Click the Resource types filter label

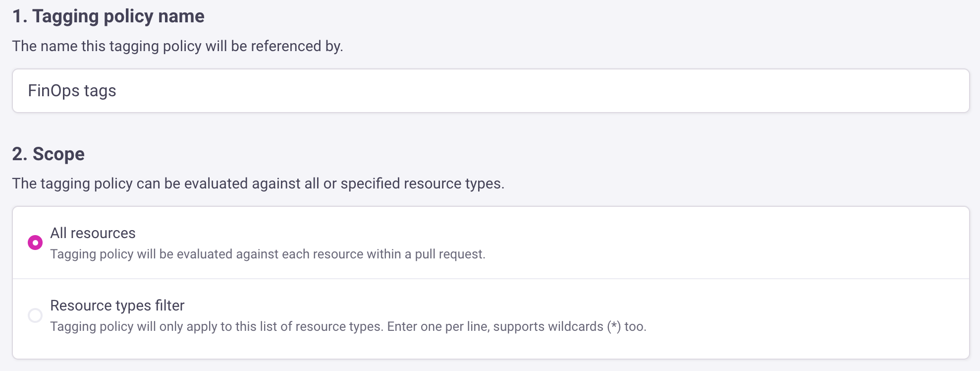117,306
